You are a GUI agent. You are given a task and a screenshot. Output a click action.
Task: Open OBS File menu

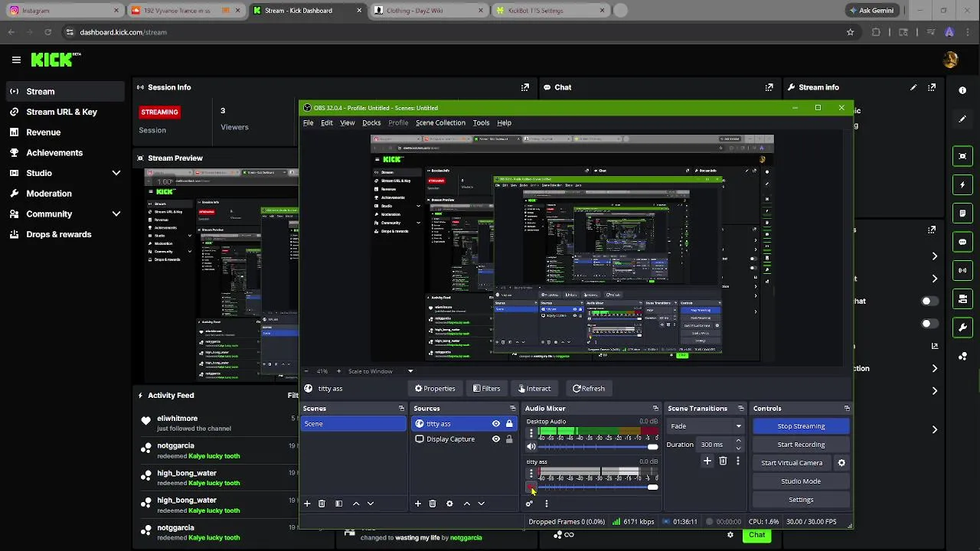(x=308, y=122)
